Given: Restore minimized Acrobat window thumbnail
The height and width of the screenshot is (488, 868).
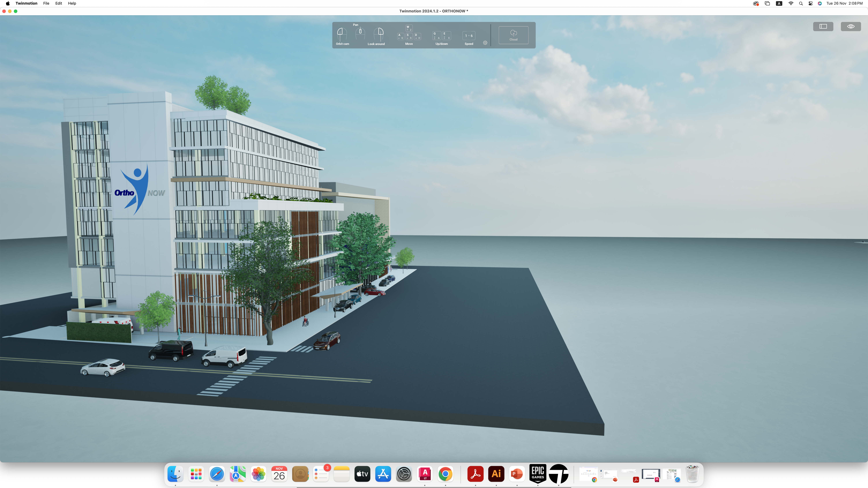Looking at the screenshot, I should pos(630,475).
